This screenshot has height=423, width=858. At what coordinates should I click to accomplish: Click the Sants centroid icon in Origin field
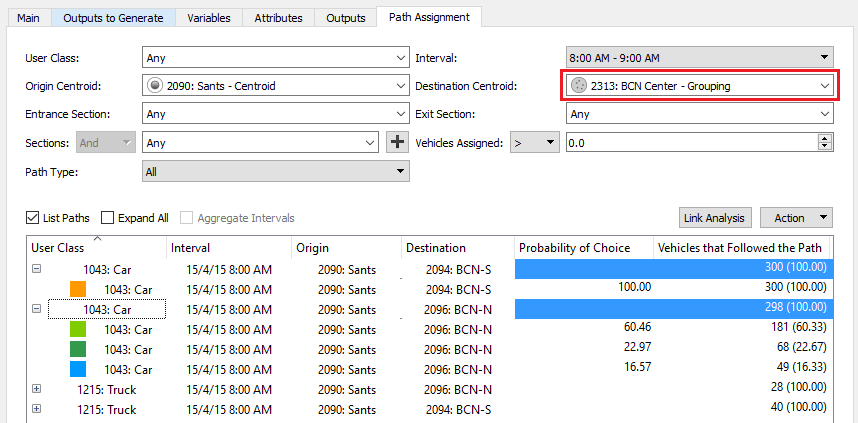(155, 86)
